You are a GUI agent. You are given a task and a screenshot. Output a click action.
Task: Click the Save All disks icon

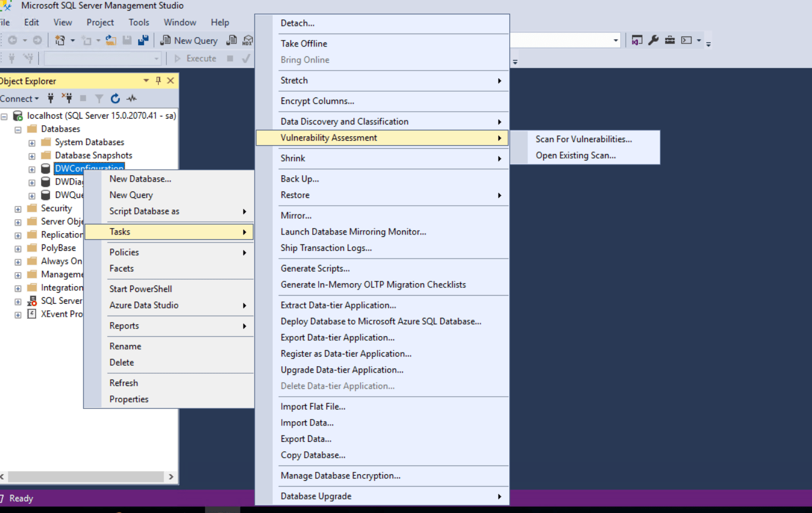point(143,41)
